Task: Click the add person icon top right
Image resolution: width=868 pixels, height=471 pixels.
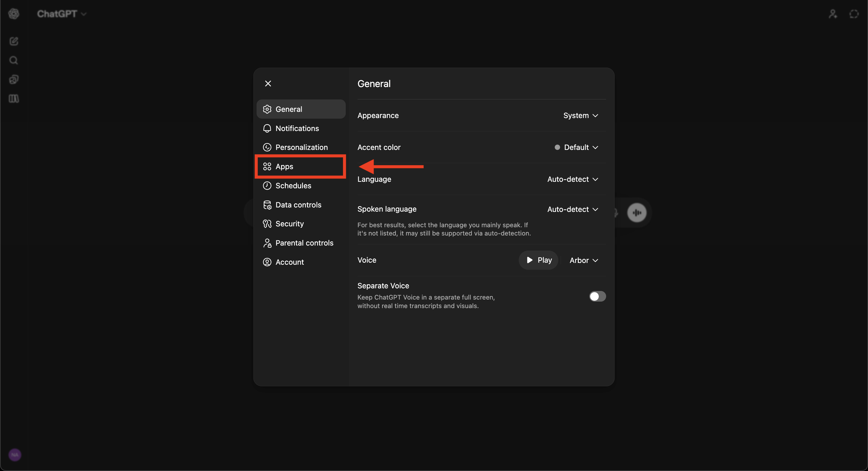Action: tap(833, 14)
